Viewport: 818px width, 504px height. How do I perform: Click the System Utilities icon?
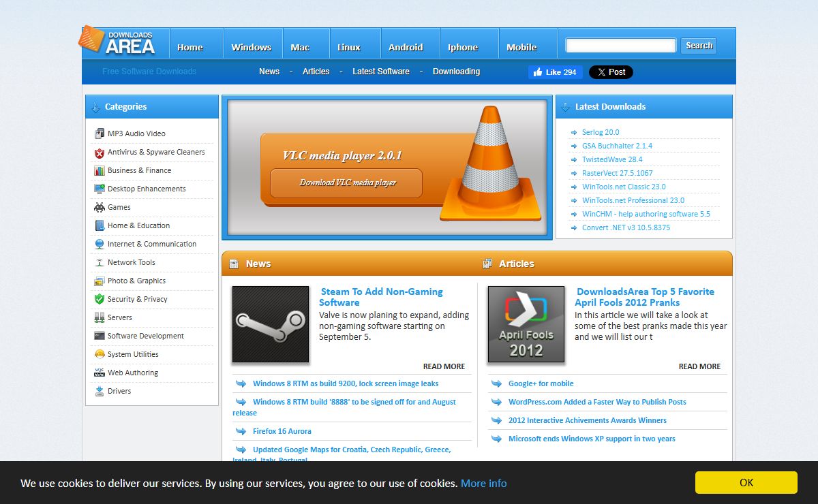(x=100, y=355)
